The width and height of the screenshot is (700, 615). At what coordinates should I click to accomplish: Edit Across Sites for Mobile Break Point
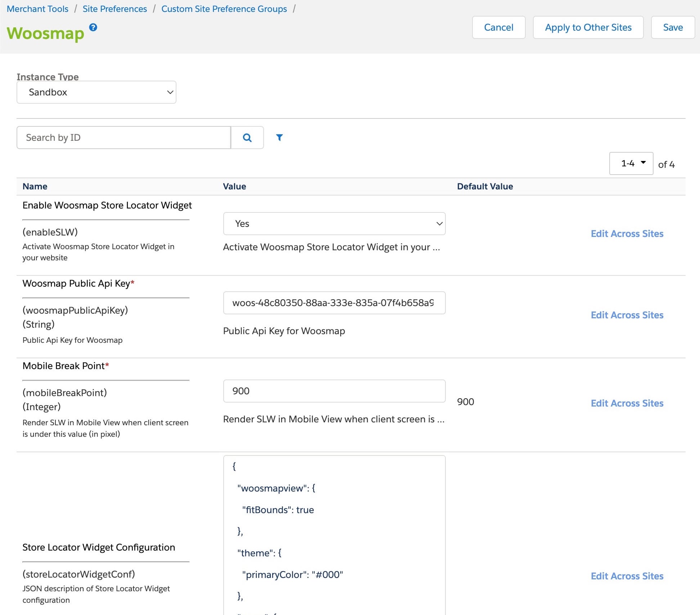[x=627, y=403]
